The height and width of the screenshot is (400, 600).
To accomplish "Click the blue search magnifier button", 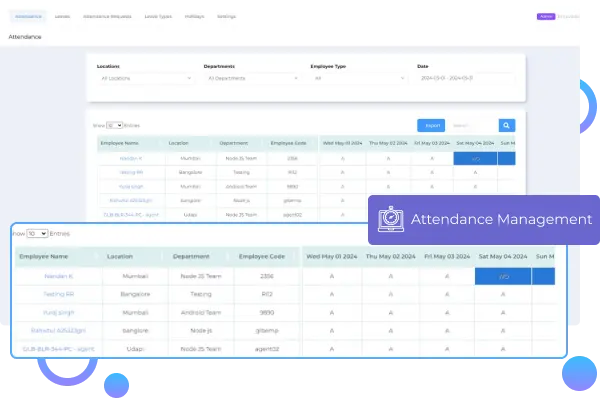I will [x=507, y=125].
